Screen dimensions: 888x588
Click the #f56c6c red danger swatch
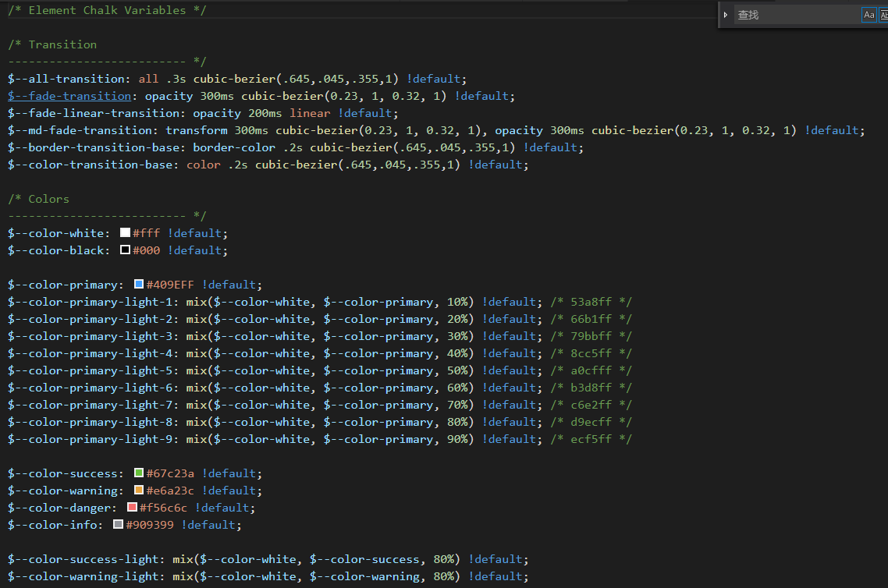click(x=132, y=508)
